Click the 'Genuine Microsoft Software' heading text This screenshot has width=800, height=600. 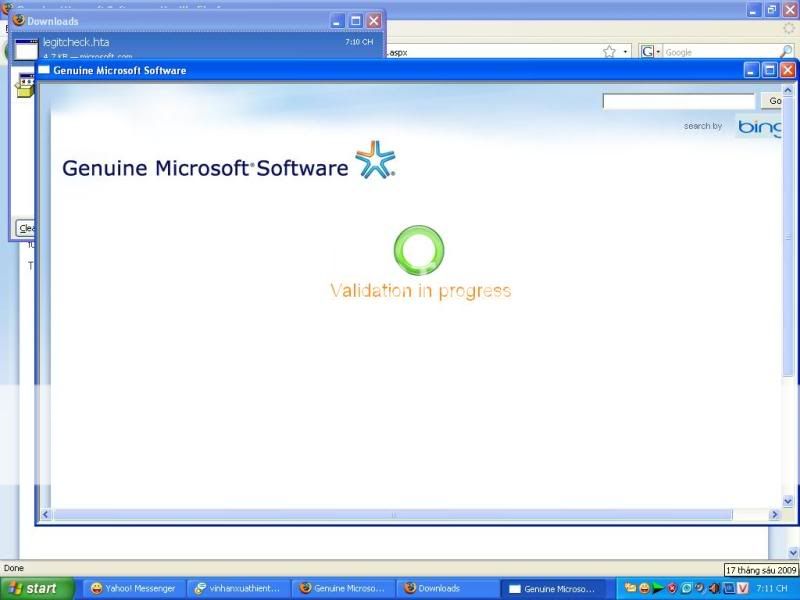click(205, 168)
